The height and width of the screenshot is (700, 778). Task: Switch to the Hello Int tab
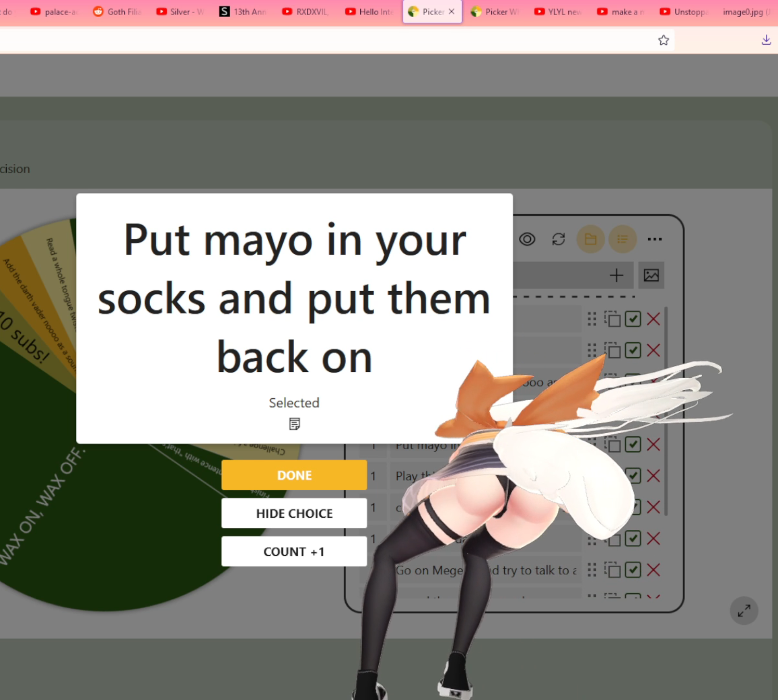point(369,12)
